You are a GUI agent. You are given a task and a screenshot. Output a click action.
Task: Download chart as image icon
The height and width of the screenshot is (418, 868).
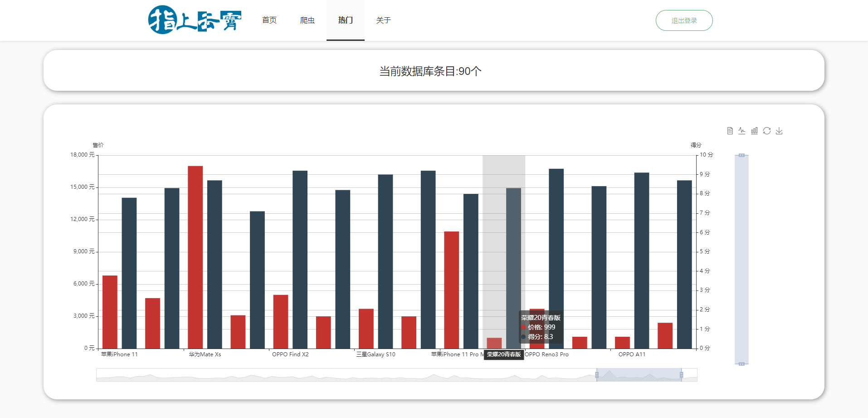(779, 131)
